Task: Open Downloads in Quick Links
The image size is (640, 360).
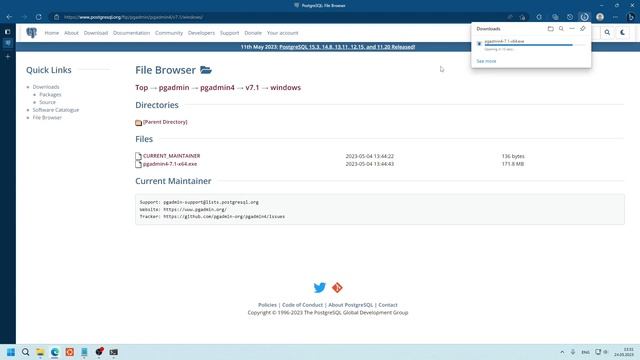Action: coord(46,87)
